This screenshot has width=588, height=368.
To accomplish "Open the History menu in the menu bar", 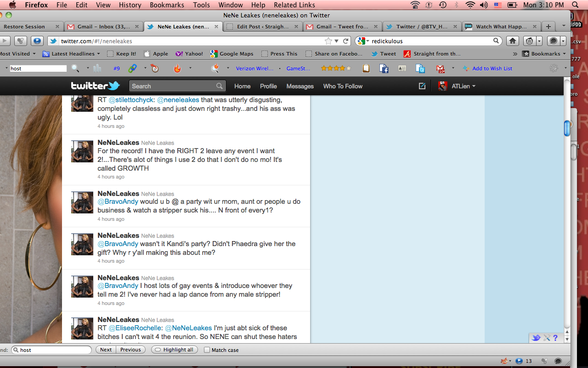I will pos(130,5).
